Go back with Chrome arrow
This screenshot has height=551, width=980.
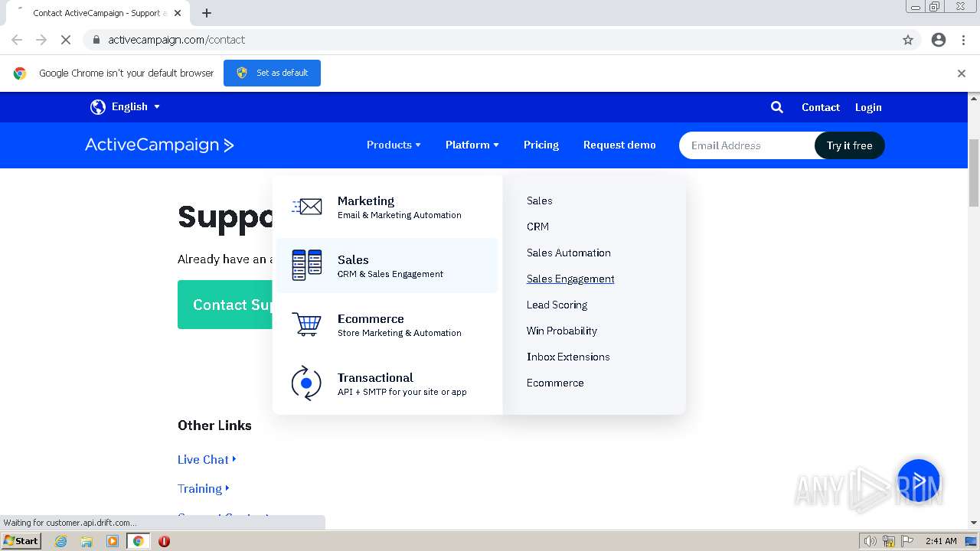click(17, 40)
